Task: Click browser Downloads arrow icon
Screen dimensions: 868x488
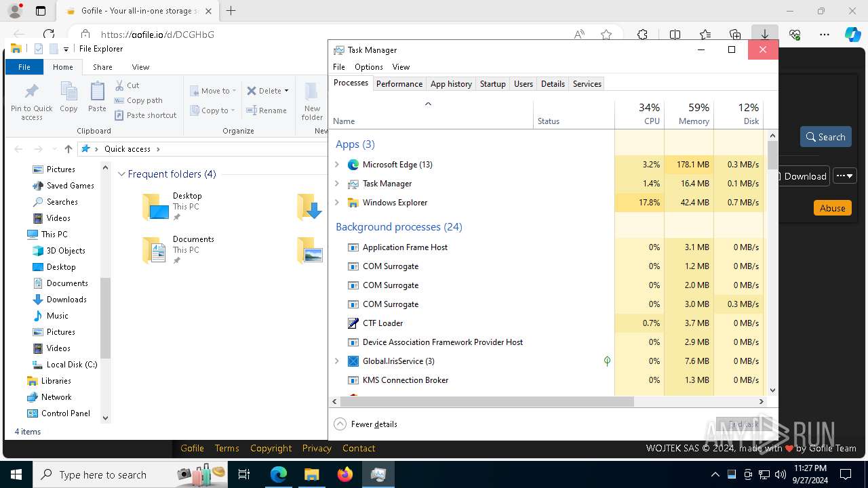Action: (x=764, y=35)
